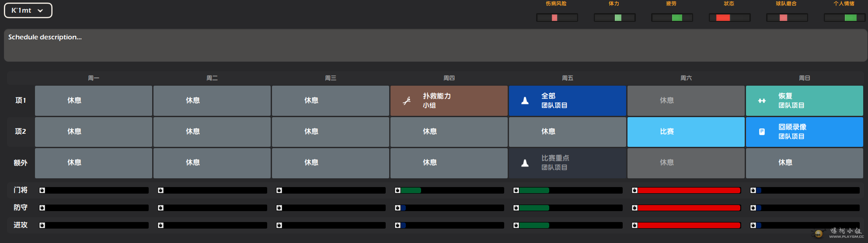Click the marker icon on Thursday's 防守 bar
Image resolution: width=868 pixels, height=243 pixels.
pyautogui.click(x=397, y=208)
